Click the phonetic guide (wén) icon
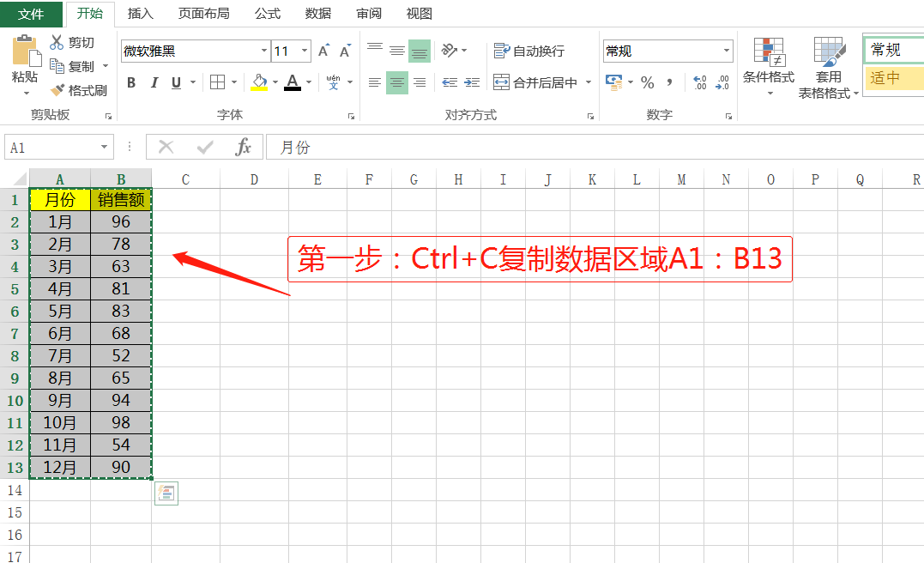The image size is (924, 563). pos(333,82)
